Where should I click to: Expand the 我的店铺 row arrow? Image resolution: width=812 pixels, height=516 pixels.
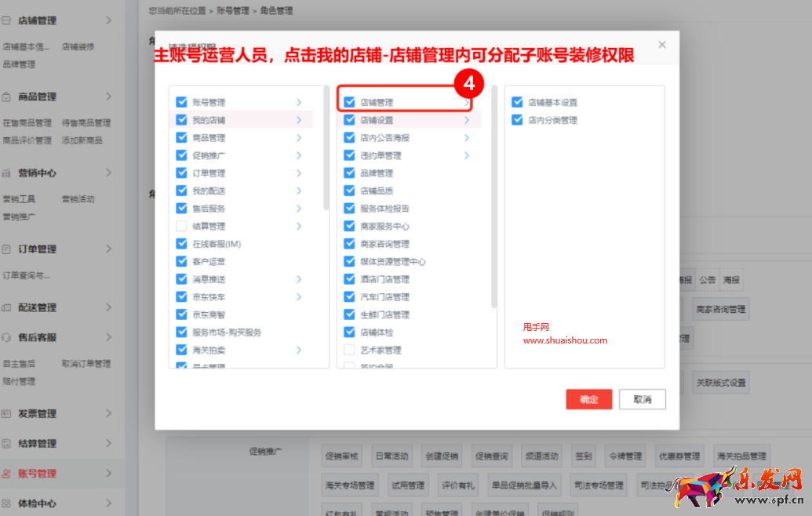[x=299, y=120]
